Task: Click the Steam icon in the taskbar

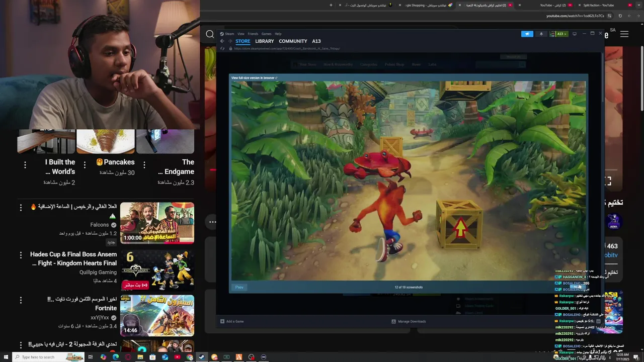Action: click(202, 357)
